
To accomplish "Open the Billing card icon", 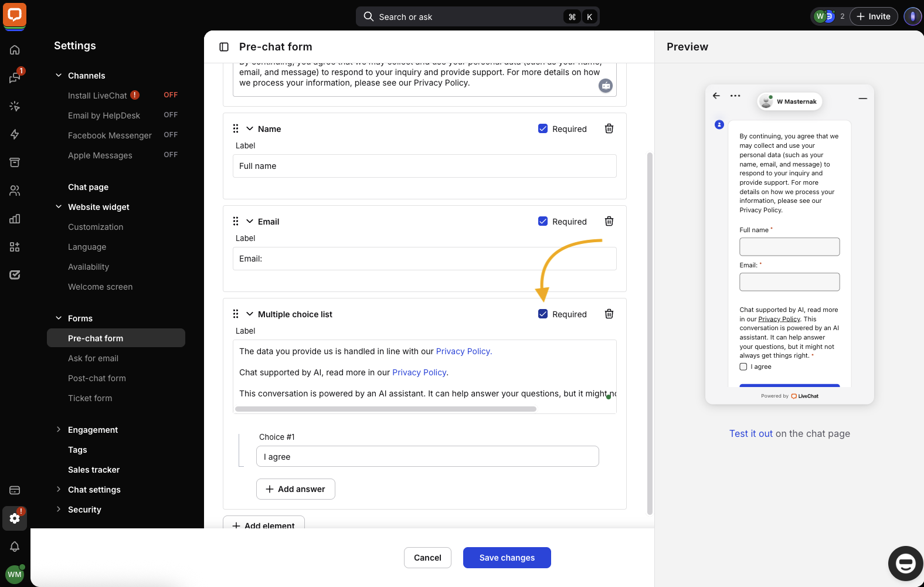I will (x=15, y=490).
